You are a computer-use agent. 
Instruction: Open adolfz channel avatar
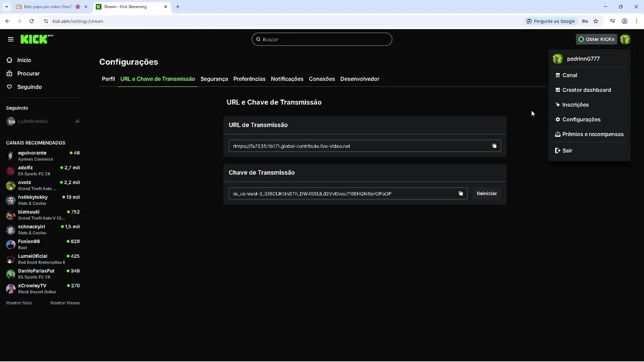[x=11, y=171]
